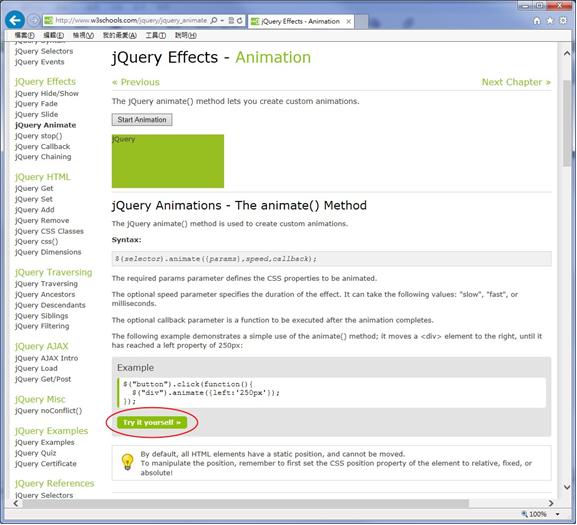Open the tools gear icon
Viewport: 577px width, 525px height.
(x=563, y=21)
